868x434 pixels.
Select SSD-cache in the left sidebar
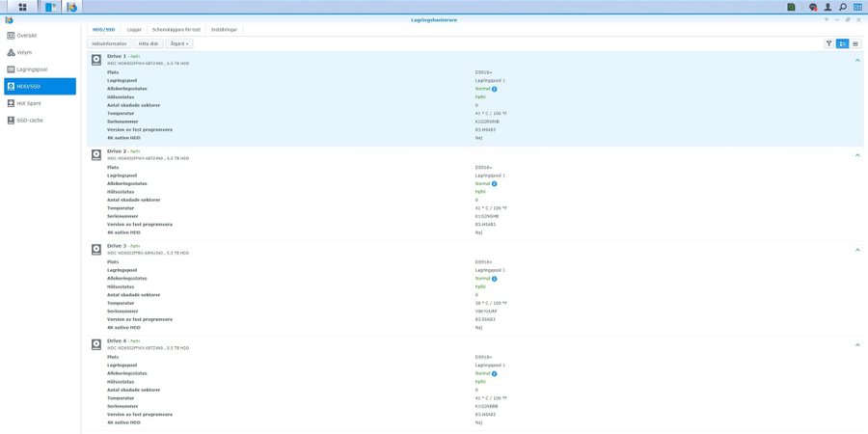32,120
